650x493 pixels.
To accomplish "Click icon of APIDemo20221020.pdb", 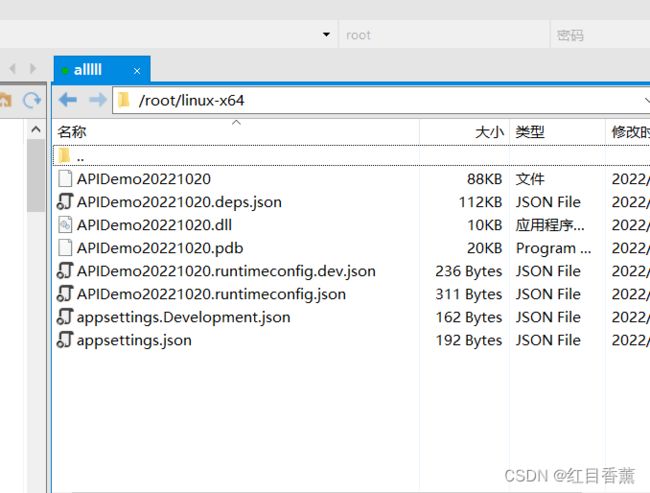I will (x=65, y=248).
